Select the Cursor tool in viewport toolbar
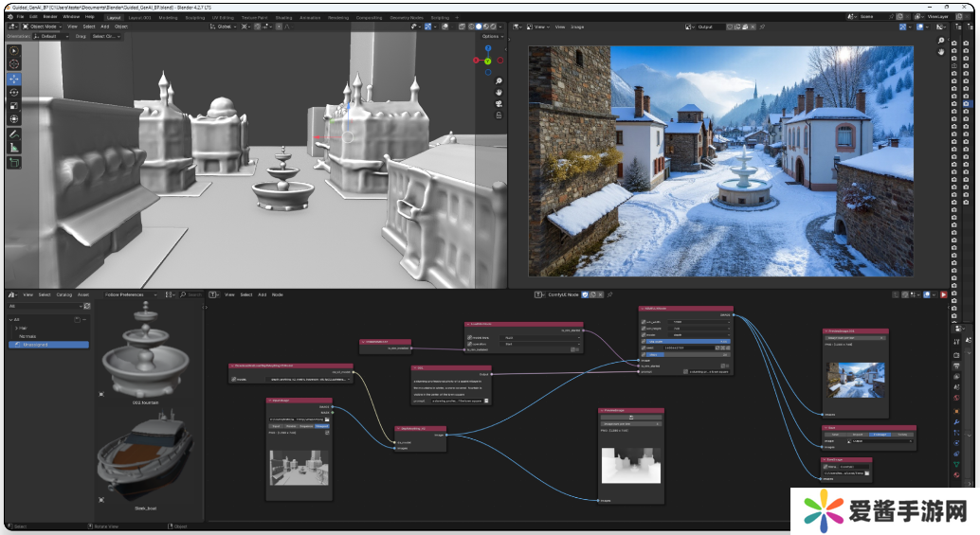 tap(14, 64)
